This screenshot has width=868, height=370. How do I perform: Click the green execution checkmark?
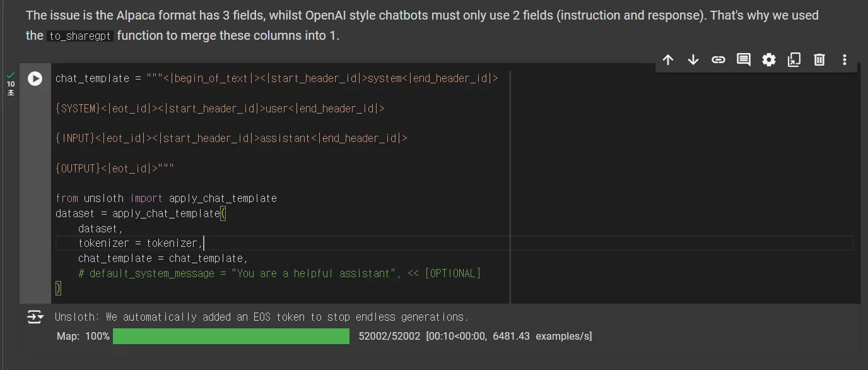11,75
